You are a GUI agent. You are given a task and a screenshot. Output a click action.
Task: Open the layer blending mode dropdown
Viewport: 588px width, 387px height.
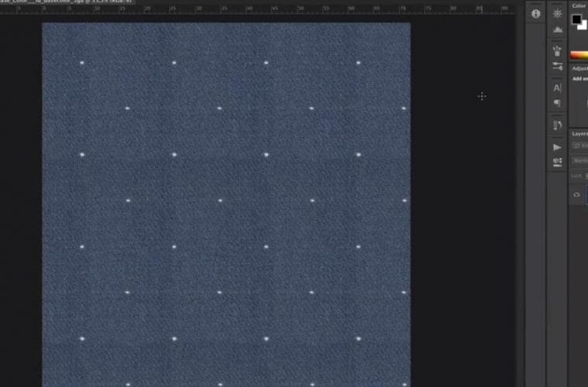coord(580,161)
